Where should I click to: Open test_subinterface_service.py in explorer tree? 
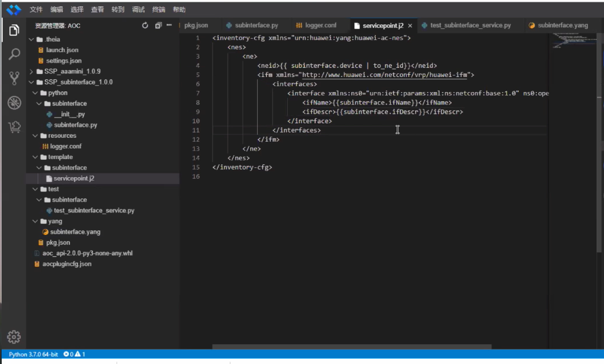[x=94, y=211]
